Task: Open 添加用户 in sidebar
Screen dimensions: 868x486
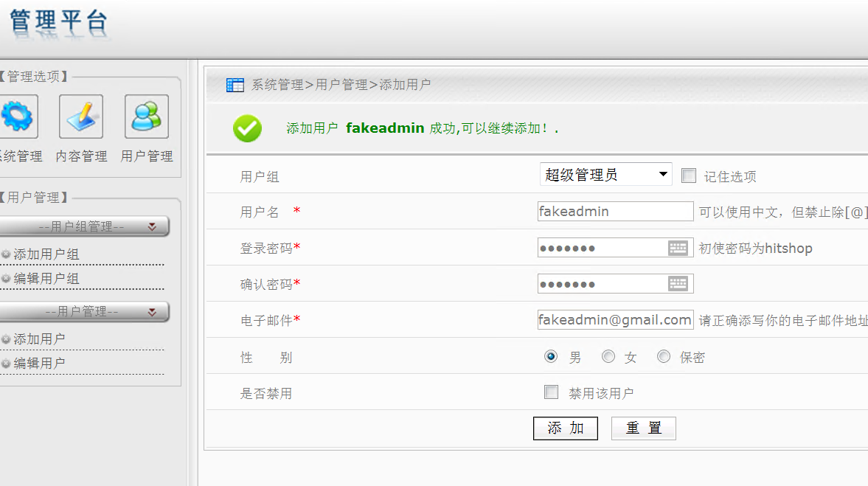Action: [39, 339]
